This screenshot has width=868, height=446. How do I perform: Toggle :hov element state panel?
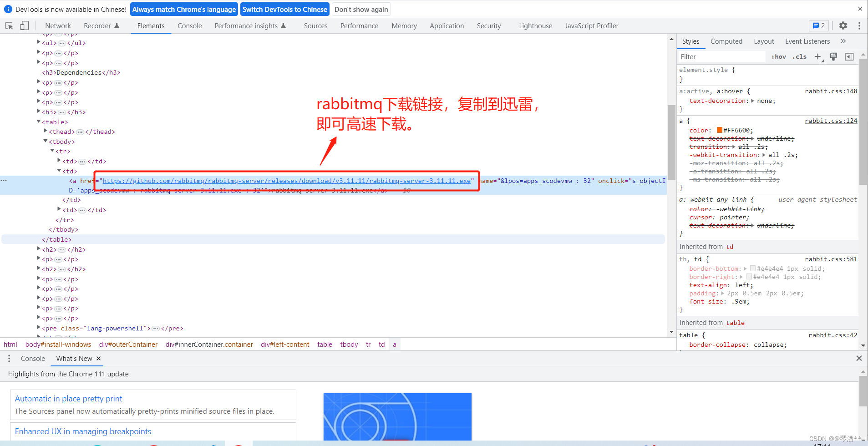click(779, 56)
